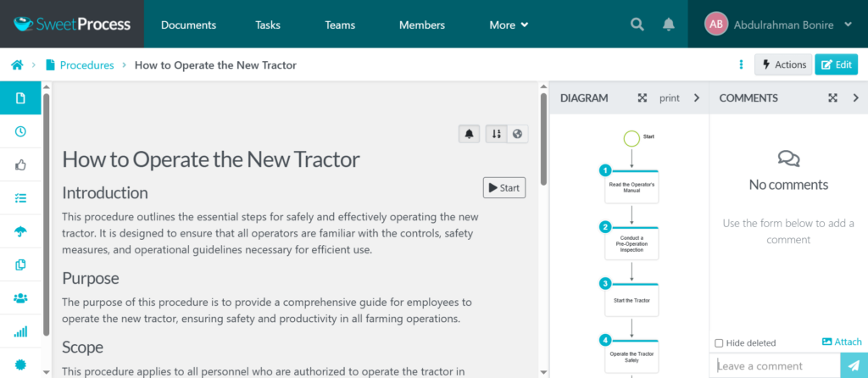This screenshot has width=868, height=378.
Task: Click the Procedures breadcrumb link
Action: coord(86,64)
